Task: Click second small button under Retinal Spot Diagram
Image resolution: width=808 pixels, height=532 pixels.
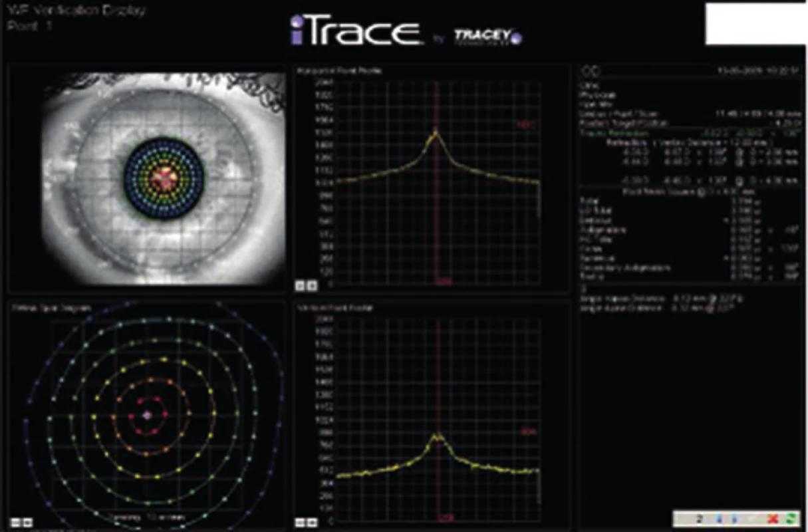Action: tap(26, 523)
